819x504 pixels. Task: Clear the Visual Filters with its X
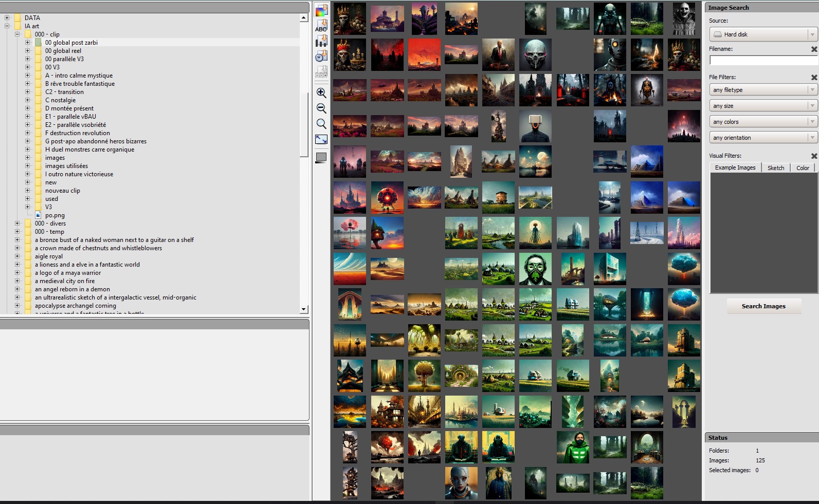pos(814,156)
